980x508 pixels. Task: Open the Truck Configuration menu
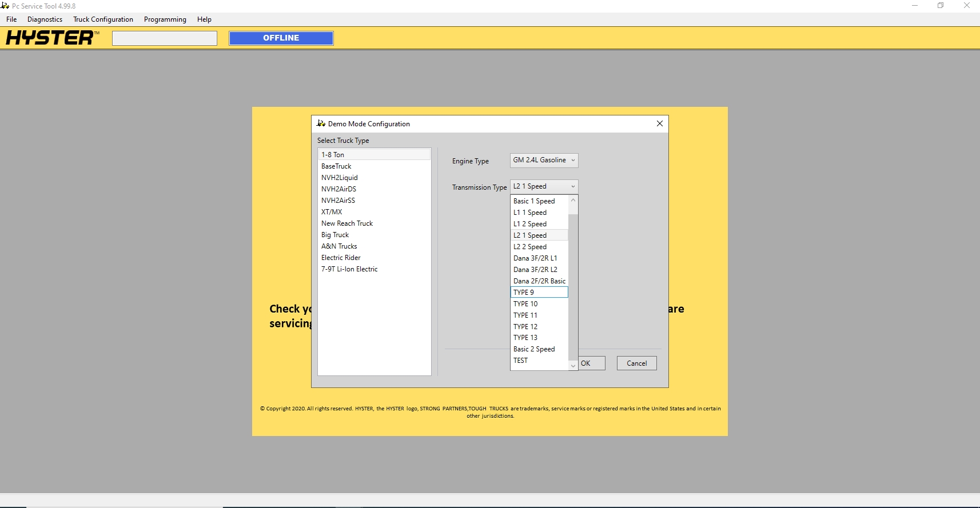(x=103, y=19)
